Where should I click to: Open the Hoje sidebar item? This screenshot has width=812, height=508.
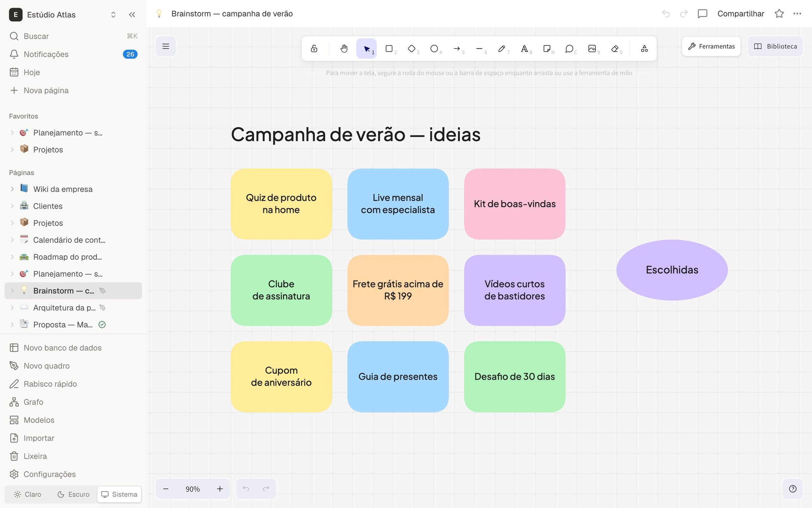click(73, 72)
